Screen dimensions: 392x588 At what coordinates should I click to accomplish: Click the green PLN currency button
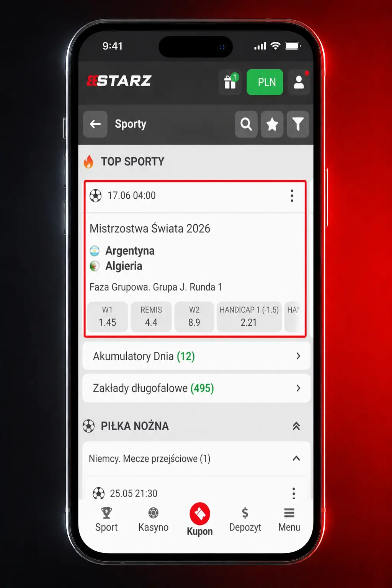coord(265,82)
